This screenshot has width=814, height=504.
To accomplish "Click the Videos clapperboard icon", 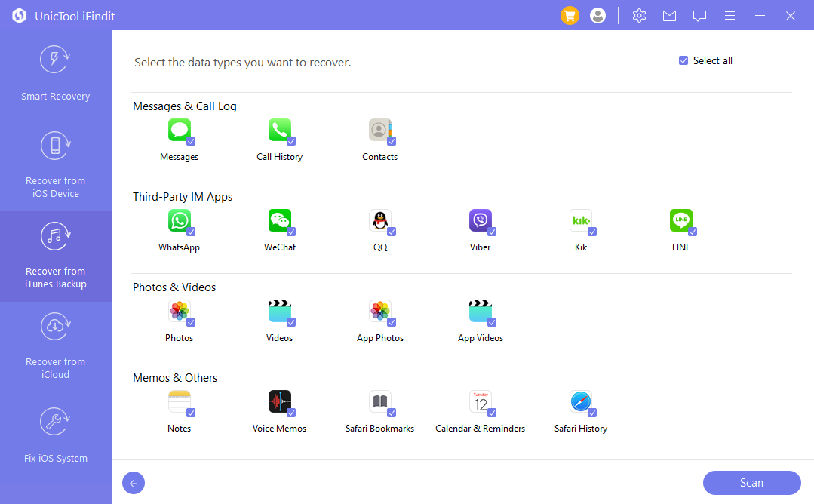I will click(x=279, y=310).
